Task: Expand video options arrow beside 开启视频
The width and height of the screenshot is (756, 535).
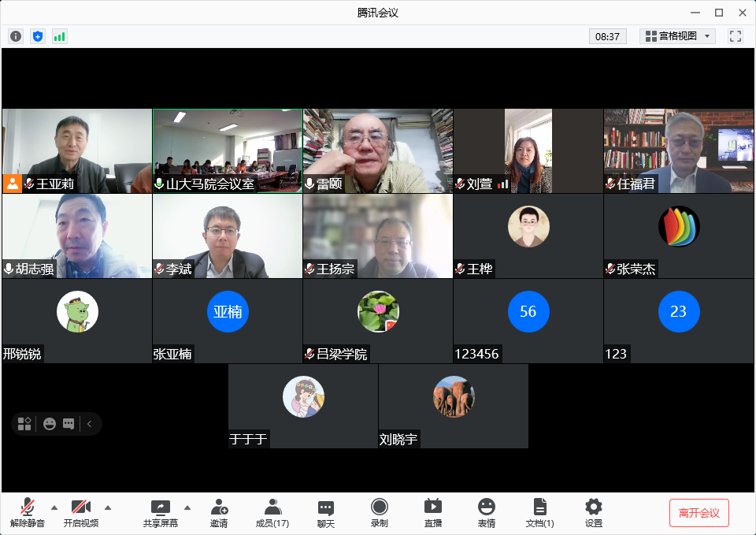Action: click(x=108, y=507)
